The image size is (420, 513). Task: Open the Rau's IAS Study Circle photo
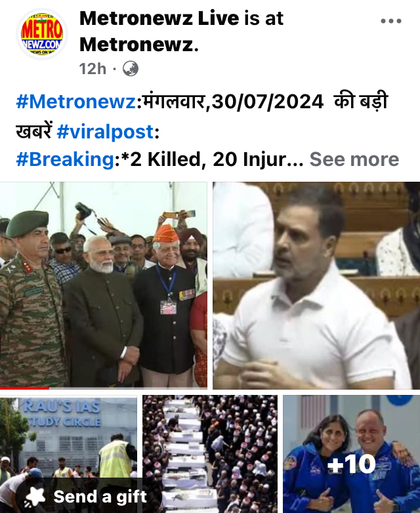pos(68,454)
